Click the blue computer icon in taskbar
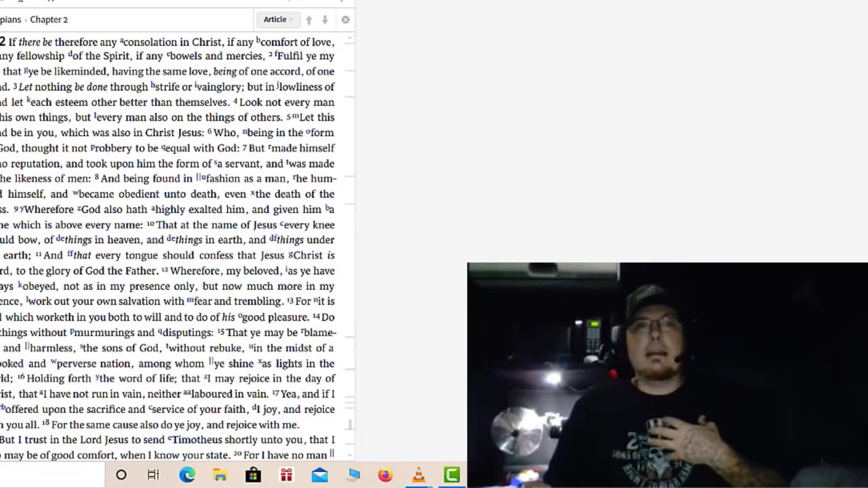The height and width of the screenshot is (488, 868). (353, 475)
